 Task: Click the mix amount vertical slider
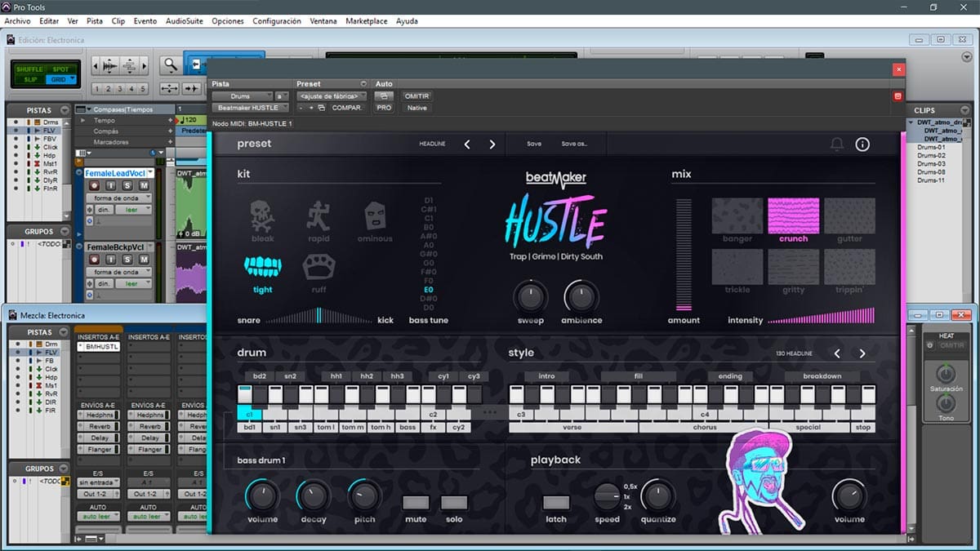pos(684,254)
